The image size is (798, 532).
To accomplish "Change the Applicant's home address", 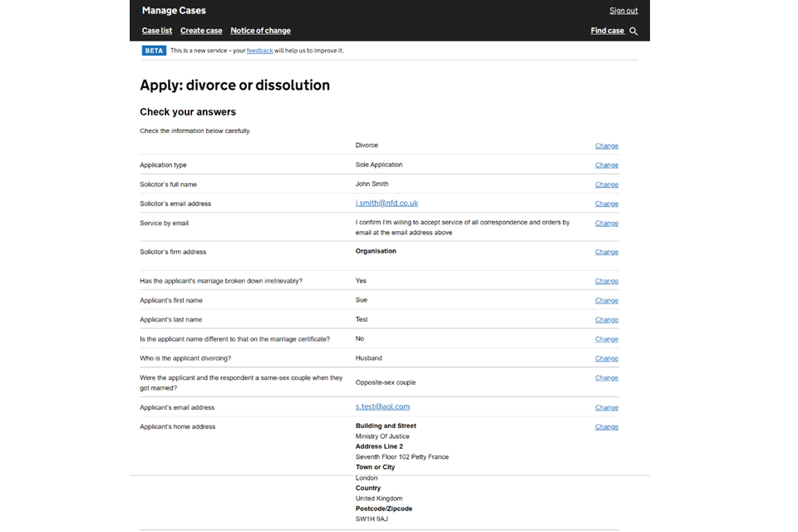I will (x=606, y=426).
